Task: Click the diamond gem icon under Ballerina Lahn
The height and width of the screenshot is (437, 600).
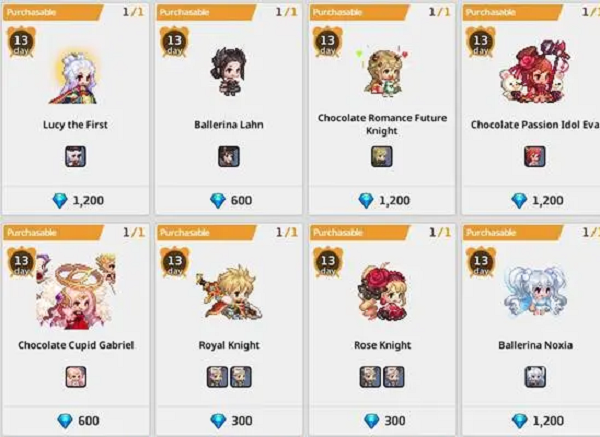Action: pyautogui.click(x=218, y=201)
